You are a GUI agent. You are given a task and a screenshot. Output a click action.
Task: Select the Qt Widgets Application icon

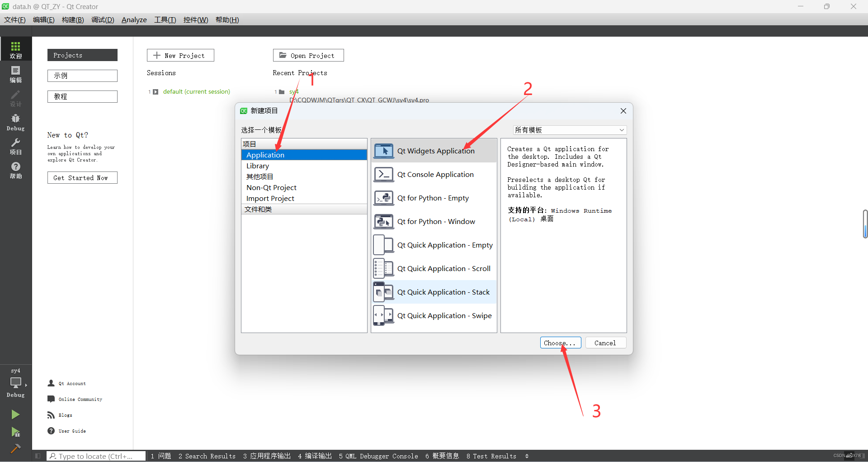tap(384, 151)
